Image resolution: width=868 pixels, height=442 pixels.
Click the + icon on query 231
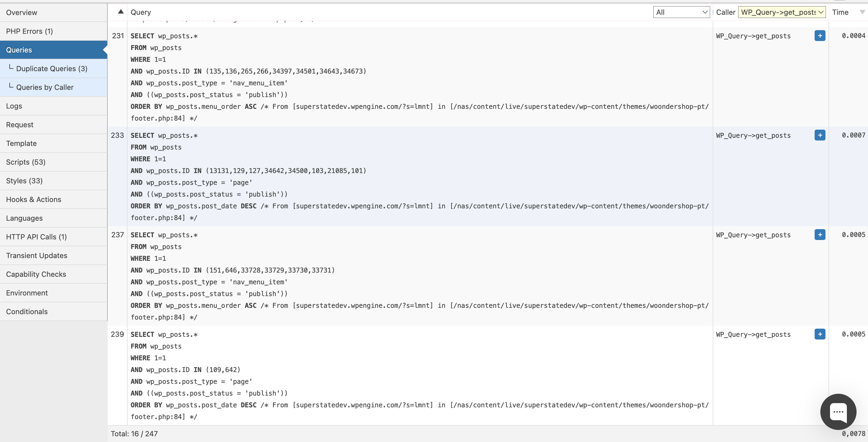click(x=820, y=36)
